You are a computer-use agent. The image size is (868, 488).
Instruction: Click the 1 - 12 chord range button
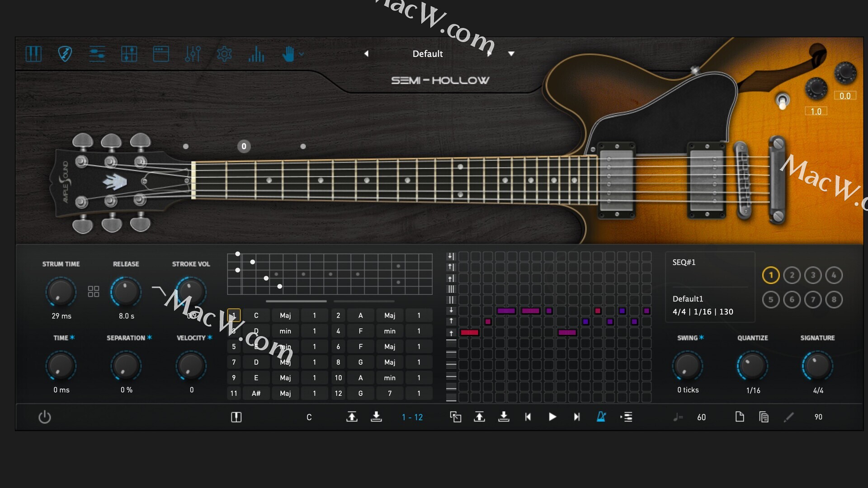tap(412, 418)
